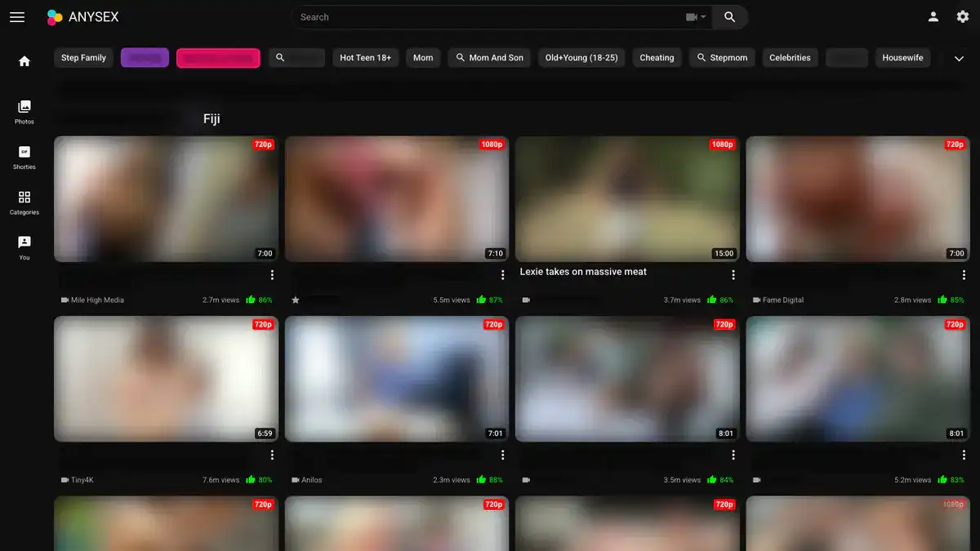Open options menu for Anilos video

[502, 455]
